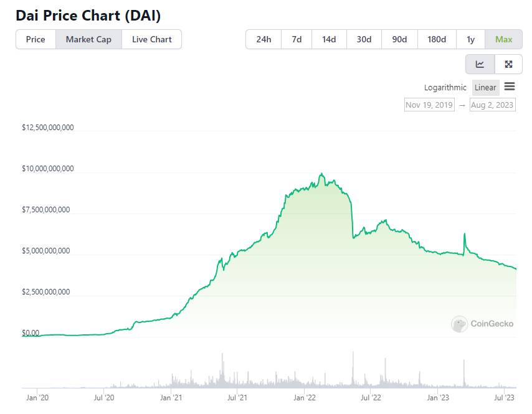532x414 pixels.
Task: Switch to 30d time range
Action: pyautogui.click(x=364, y=39)
